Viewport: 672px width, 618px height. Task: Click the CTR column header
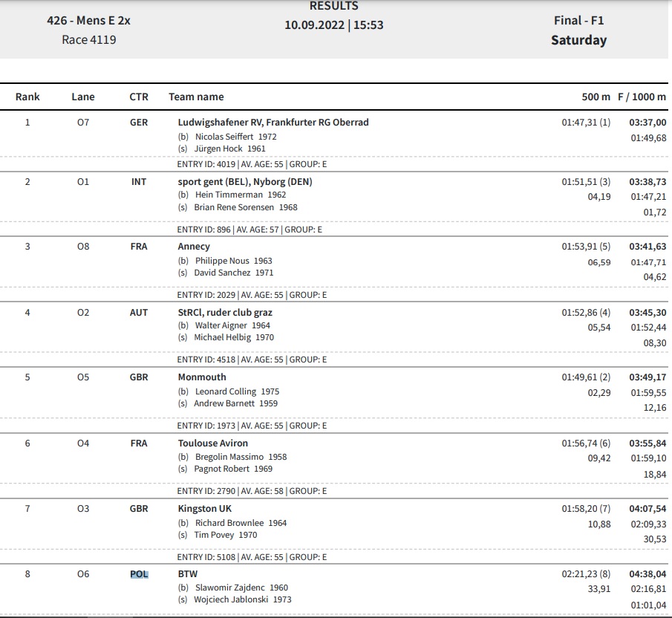pyautogui.click(x=139, y=97)
